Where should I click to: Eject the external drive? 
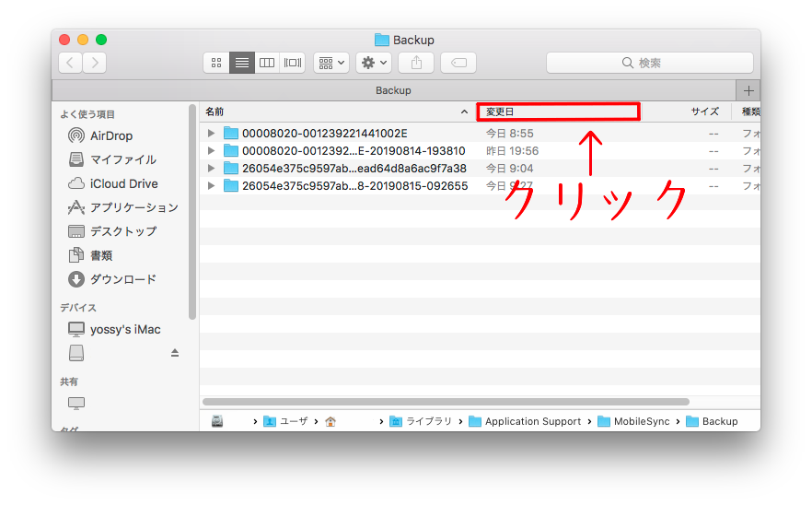tap(175, 353)
